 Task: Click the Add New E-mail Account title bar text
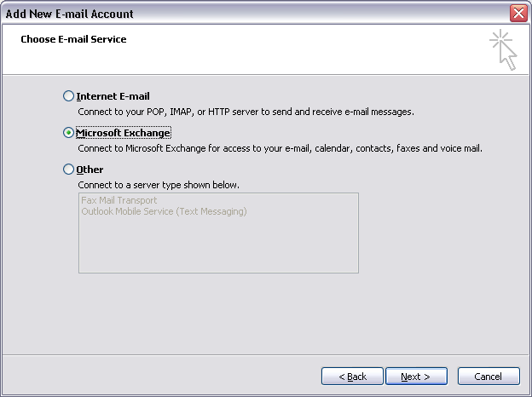70,14
